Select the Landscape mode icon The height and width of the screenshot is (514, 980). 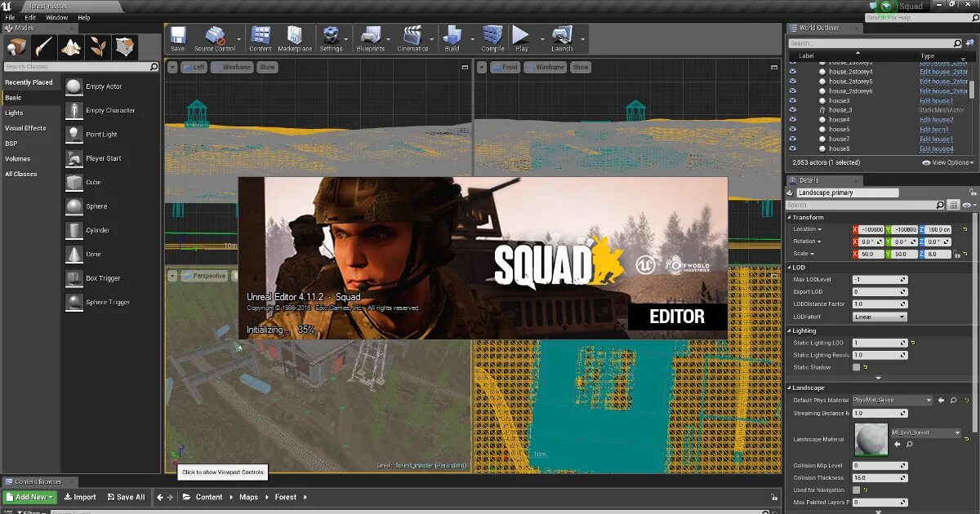click(x=71, y=47)
